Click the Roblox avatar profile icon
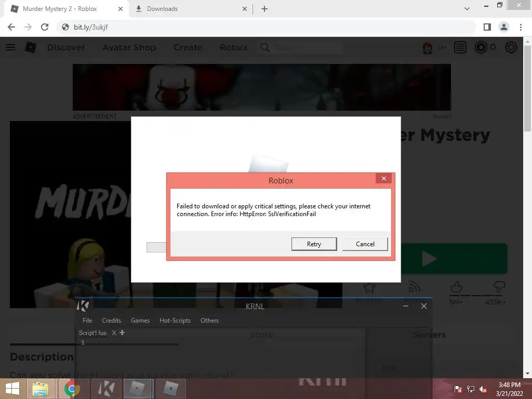532x399 pixels. coord(428,47)
